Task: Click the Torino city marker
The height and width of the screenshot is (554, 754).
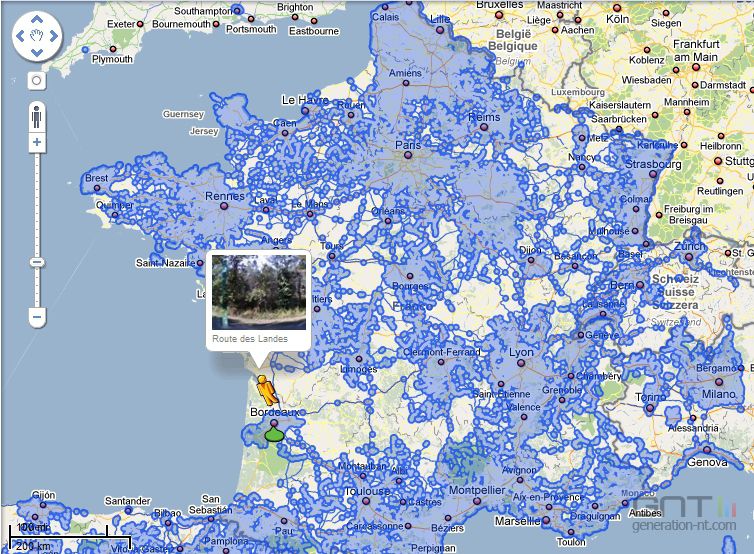Action: (650, 408)
